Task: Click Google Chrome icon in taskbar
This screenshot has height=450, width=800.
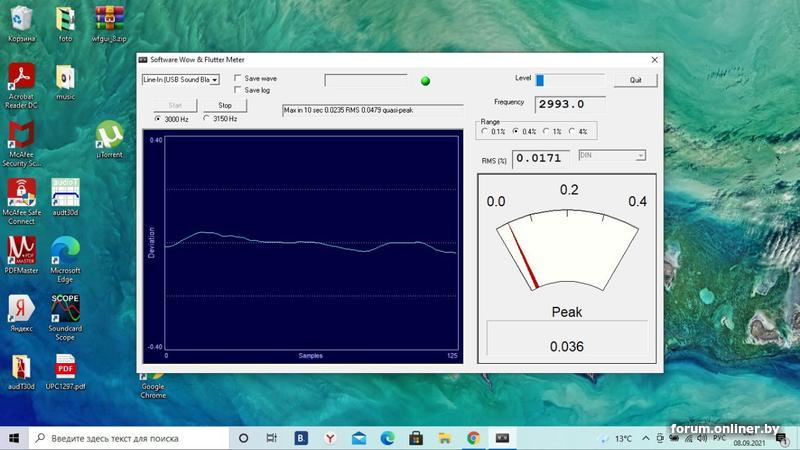Action: tap(473, 438)
